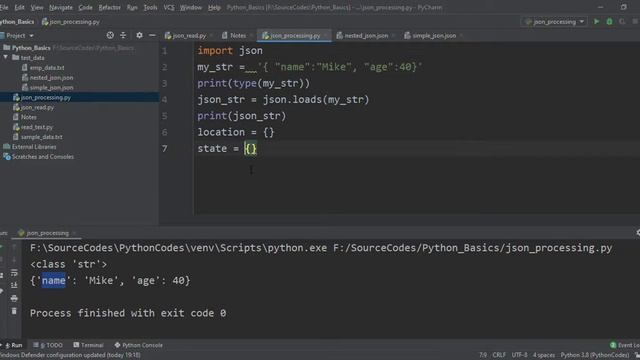Click the CRLF line separator indicator
Viewport: 640px width, 360px height.
click(x=499, y=355)
